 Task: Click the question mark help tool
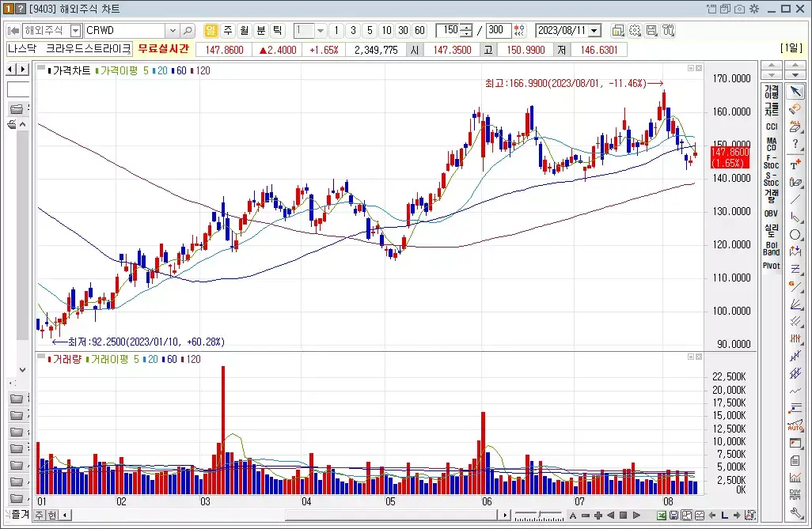coord(795,145)
